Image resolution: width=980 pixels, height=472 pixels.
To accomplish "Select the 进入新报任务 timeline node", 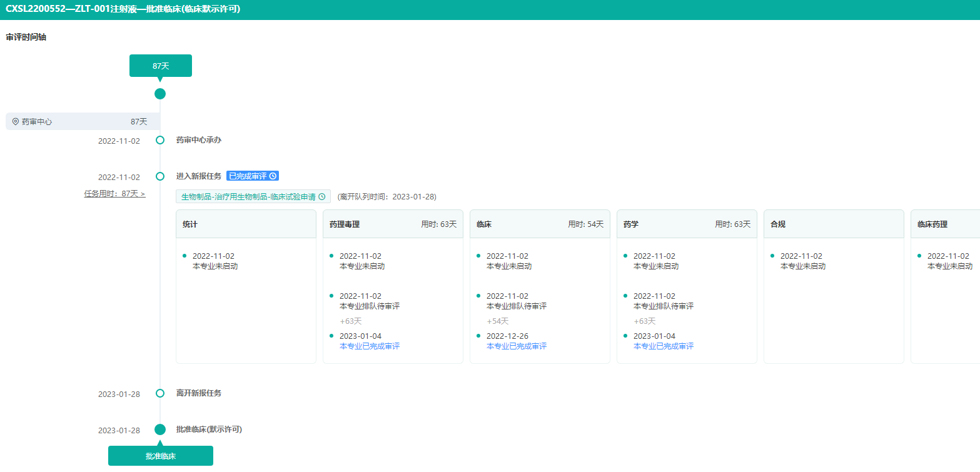I will pyautogui.click(x=160, y=176).
